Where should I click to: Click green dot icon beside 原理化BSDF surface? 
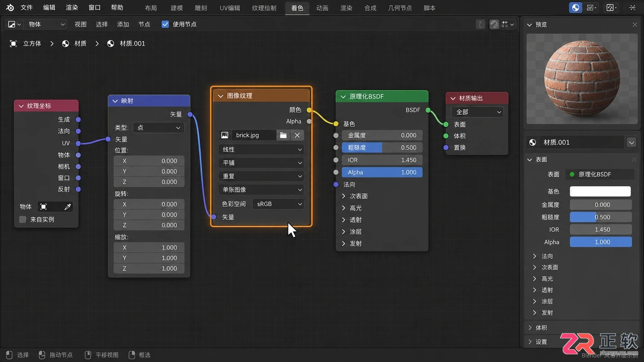pyautogui.click(x=572, y=174)
